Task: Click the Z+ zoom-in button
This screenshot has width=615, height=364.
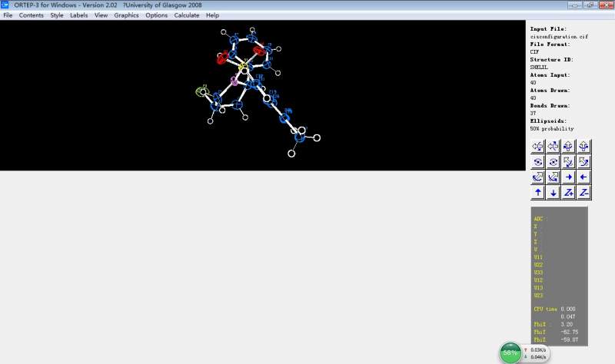Action: coord(568,193)
